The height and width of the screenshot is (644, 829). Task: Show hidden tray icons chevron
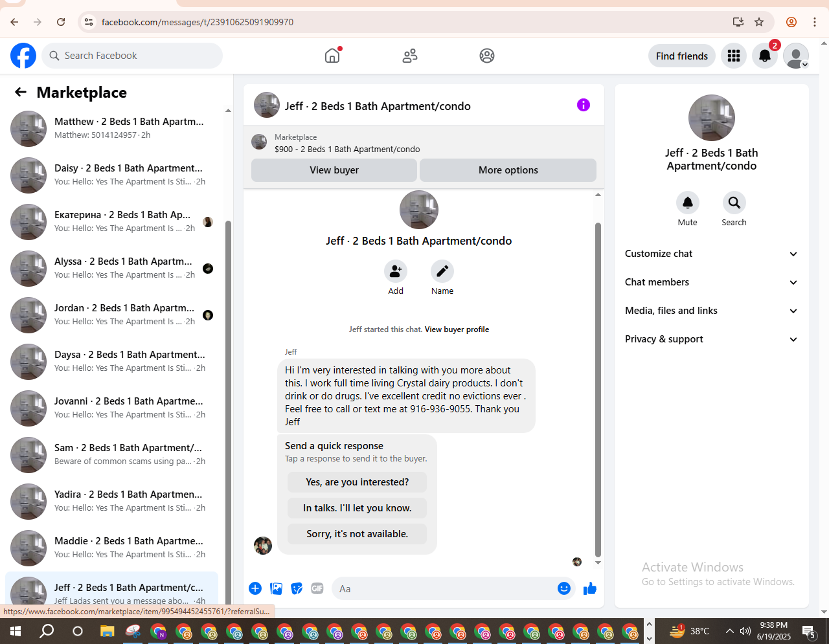click(x=729, y=631)
